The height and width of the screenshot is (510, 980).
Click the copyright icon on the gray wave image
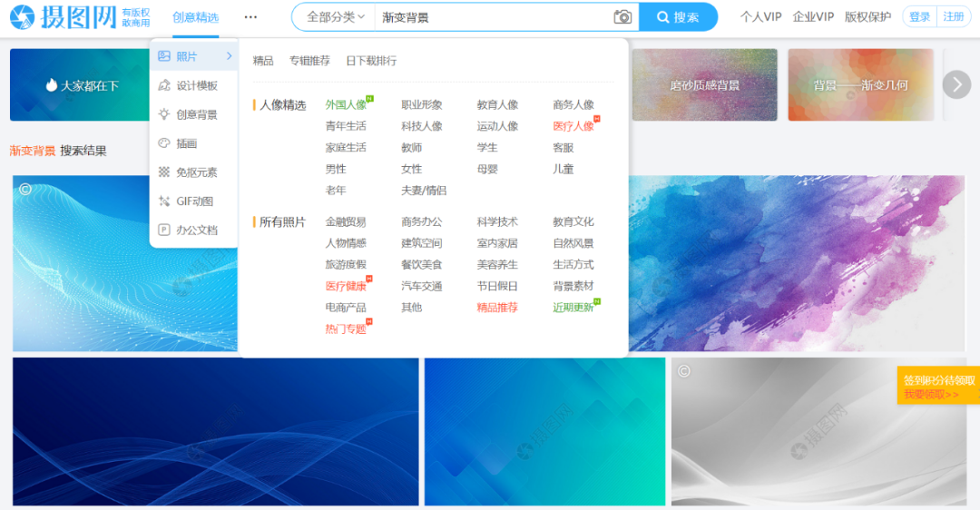point(684,371)
